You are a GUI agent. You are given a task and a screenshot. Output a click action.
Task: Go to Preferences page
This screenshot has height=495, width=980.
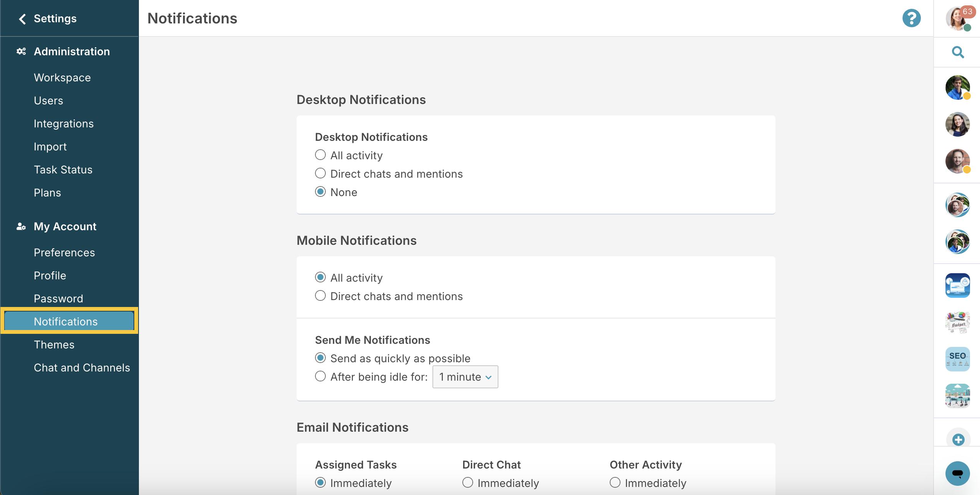pos(64,252)
